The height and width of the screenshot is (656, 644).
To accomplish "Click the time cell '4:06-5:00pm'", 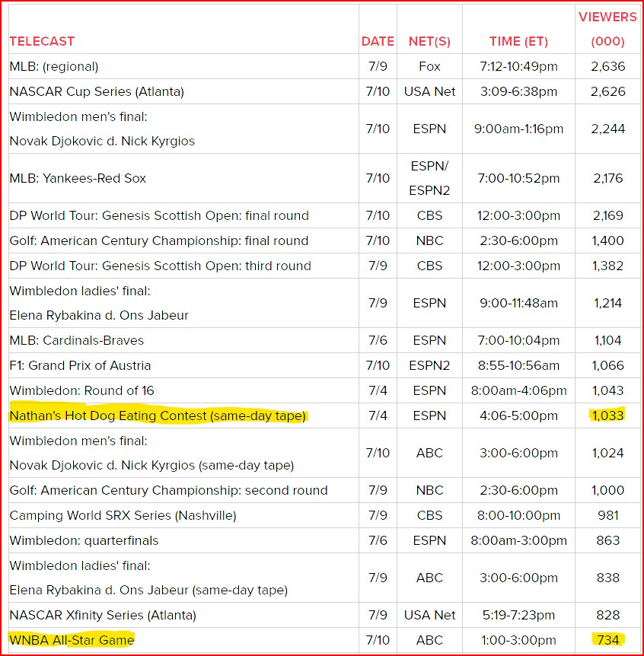I will click(x=518, y=416).
